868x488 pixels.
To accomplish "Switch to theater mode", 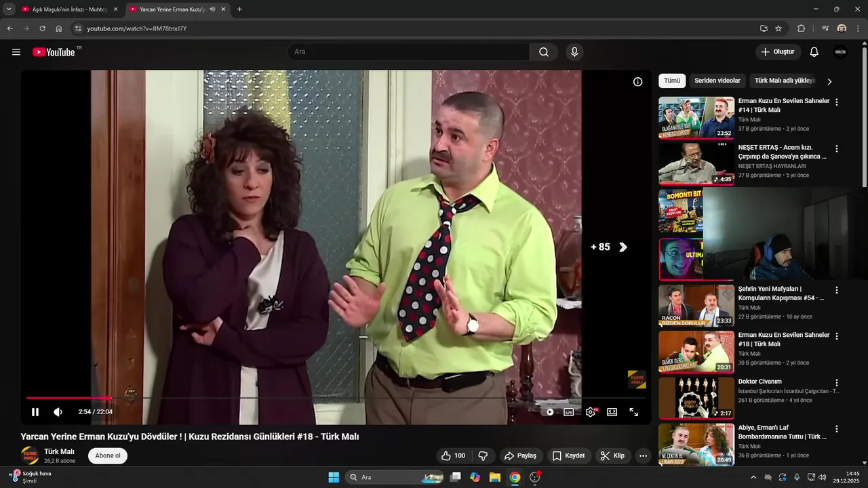I will pos(612,412).
